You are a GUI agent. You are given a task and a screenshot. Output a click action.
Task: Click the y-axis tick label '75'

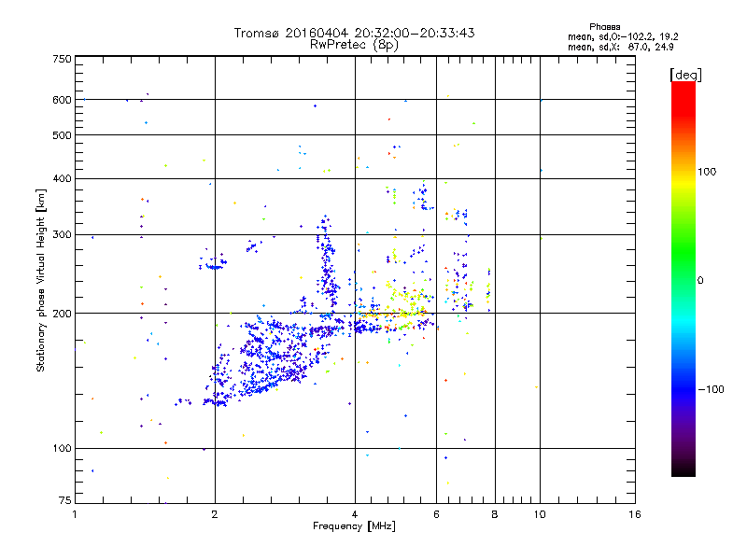pos(65,500)
